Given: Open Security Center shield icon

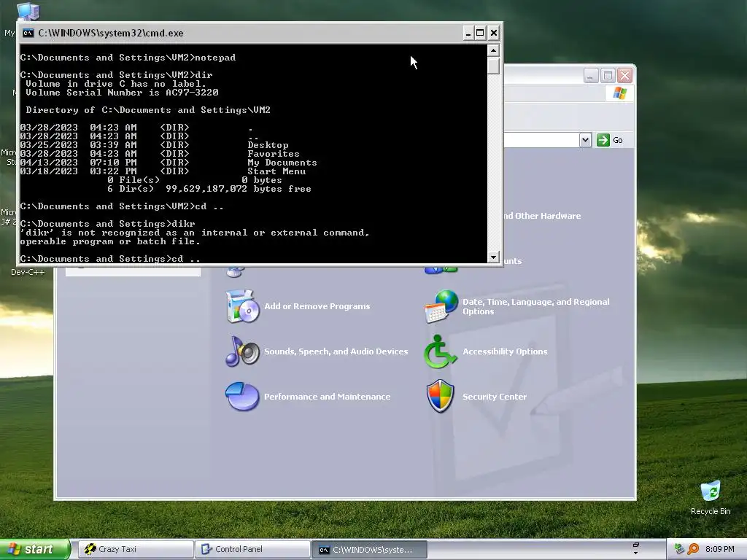Looking at the screenshot, I should point(440,396).
